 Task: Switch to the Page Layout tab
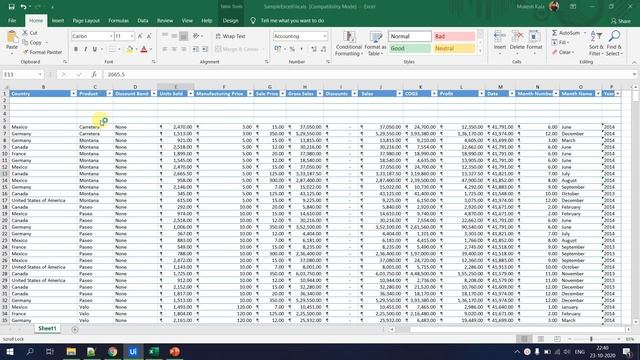(x=86, y=20)
